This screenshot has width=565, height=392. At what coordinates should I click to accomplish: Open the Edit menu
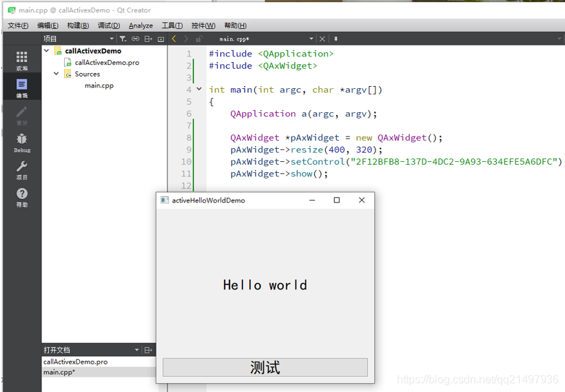click(48, 25)
